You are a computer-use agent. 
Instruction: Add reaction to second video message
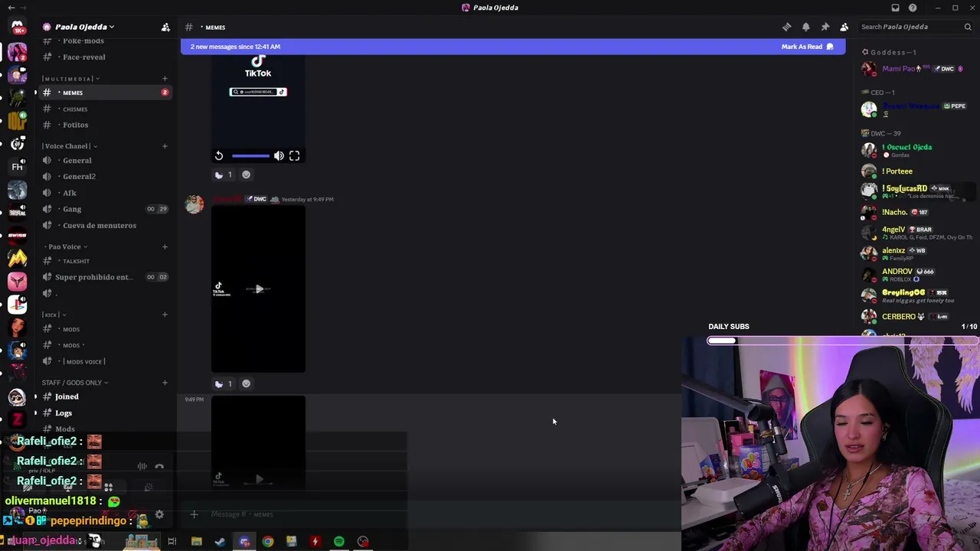point(246,384)
